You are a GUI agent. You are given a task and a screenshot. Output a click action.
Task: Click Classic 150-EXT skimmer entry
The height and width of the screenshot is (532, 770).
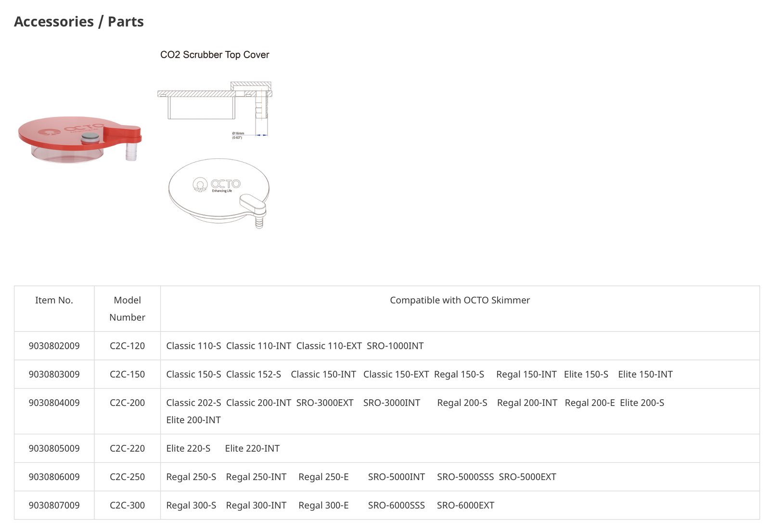396,374
